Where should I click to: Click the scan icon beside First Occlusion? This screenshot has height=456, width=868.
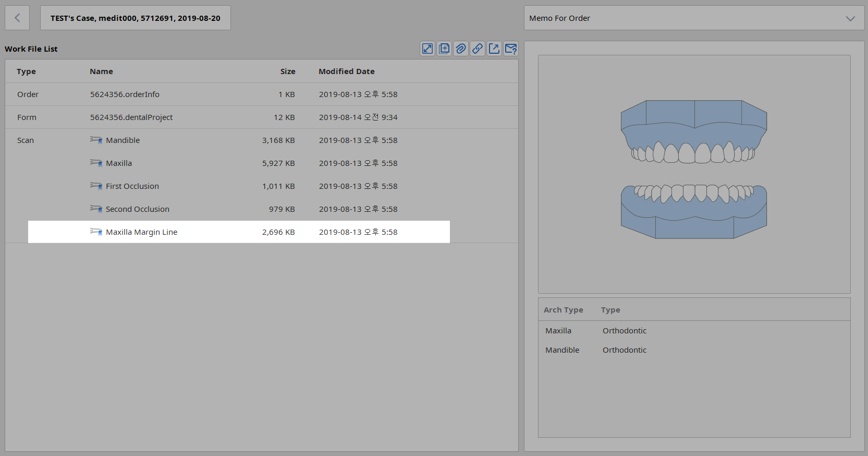click(x=96, y=186)
